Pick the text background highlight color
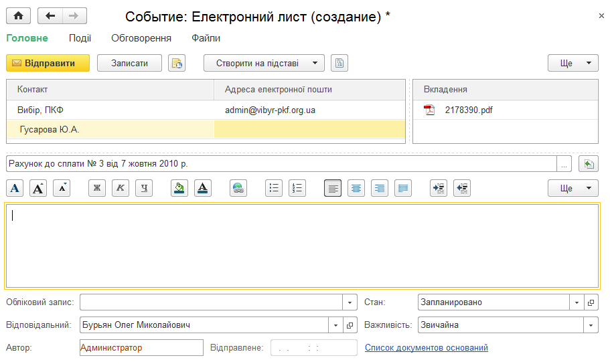The image size is (610, 364). [x=179, y=188]
